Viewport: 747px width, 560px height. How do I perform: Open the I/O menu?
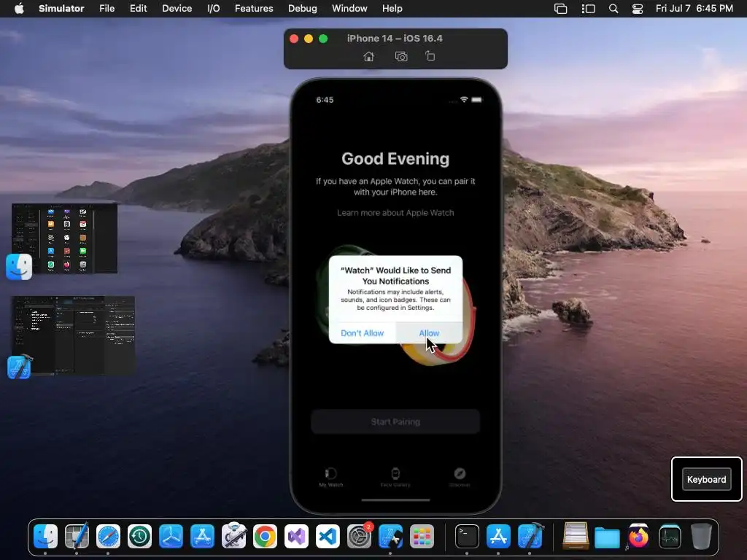click(x=214, y=9)
